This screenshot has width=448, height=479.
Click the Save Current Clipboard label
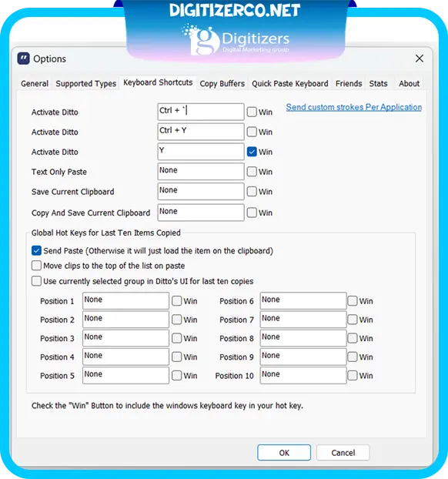tap(72, 192)
